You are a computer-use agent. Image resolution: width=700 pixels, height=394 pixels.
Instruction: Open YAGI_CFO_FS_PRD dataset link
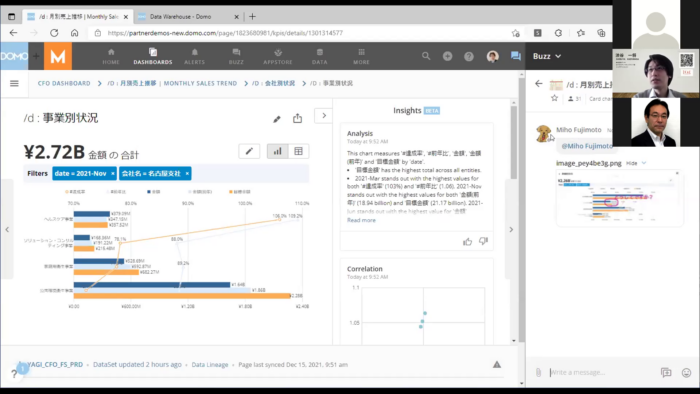tap(55, 365)
